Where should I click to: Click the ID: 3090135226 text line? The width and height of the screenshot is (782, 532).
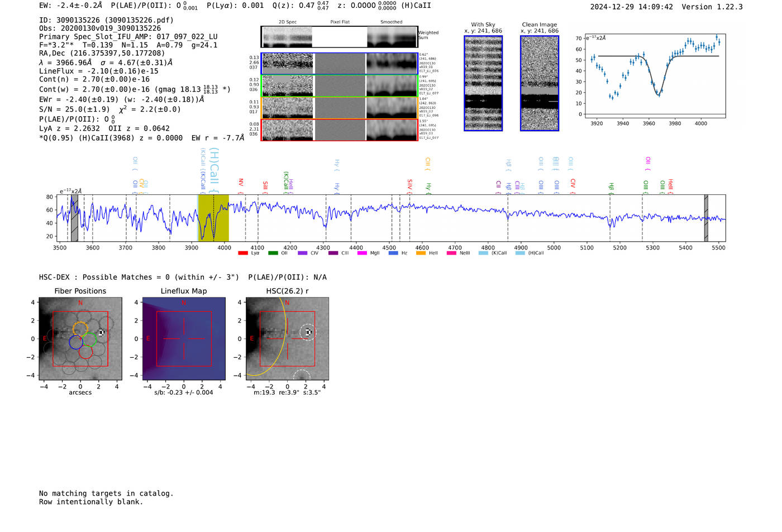pyautogui.click(x=106, y=20)
